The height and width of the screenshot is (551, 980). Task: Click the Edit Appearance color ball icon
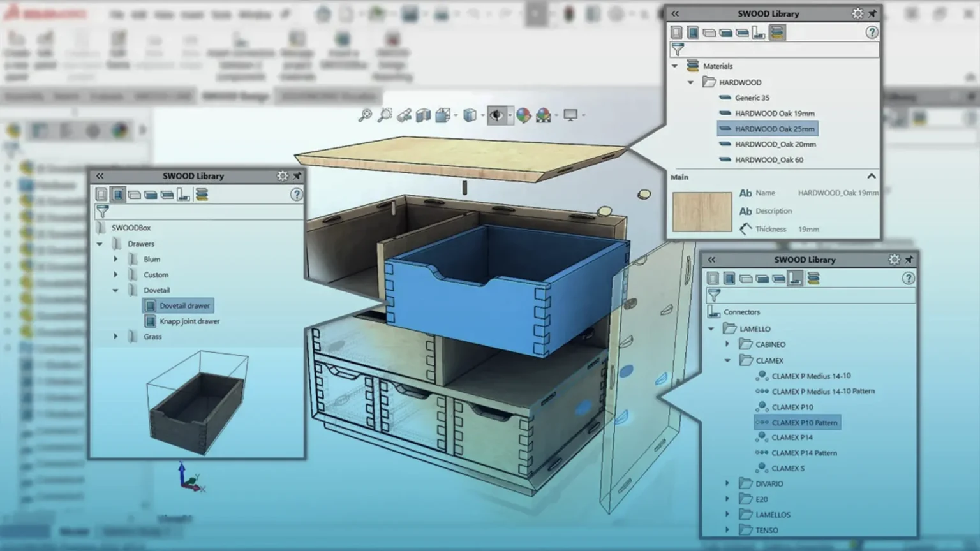(523, 115)
